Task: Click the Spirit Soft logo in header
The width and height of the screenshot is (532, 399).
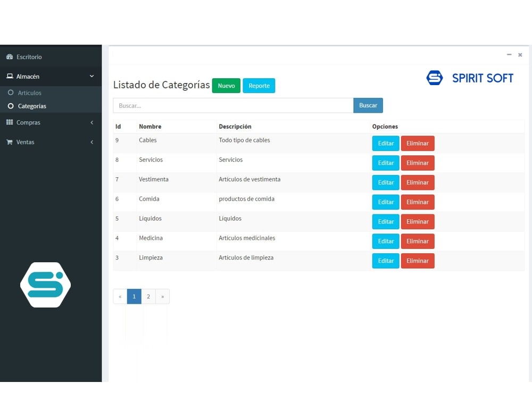Action: [x=470, y=78]
